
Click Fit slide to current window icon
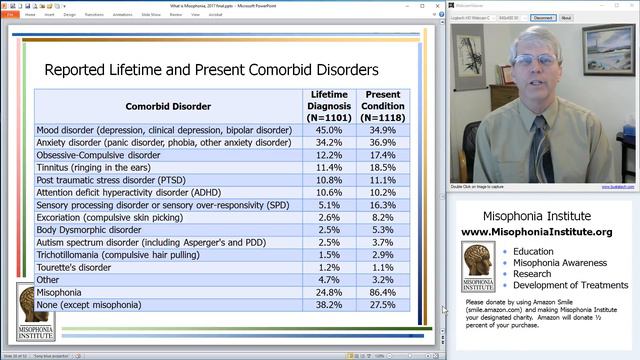436,356
